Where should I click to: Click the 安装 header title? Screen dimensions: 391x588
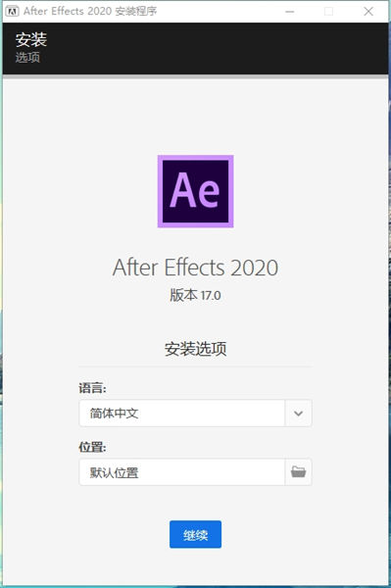[x=31, y=40]
